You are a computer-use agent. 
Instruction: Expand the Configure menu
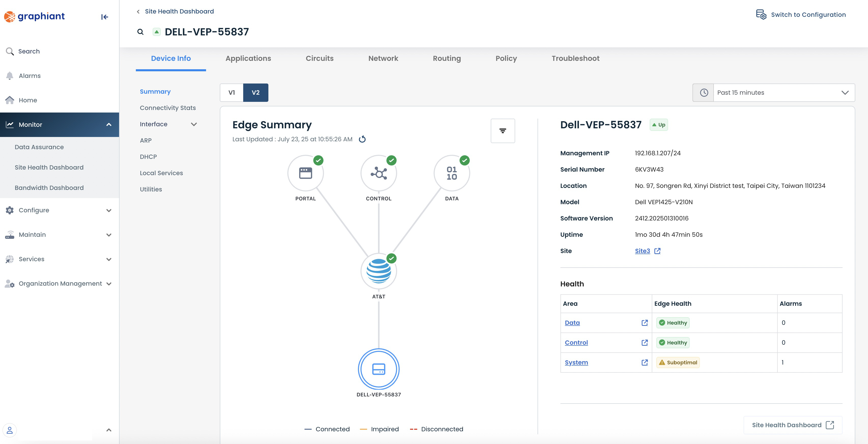[x=109, y=210]
